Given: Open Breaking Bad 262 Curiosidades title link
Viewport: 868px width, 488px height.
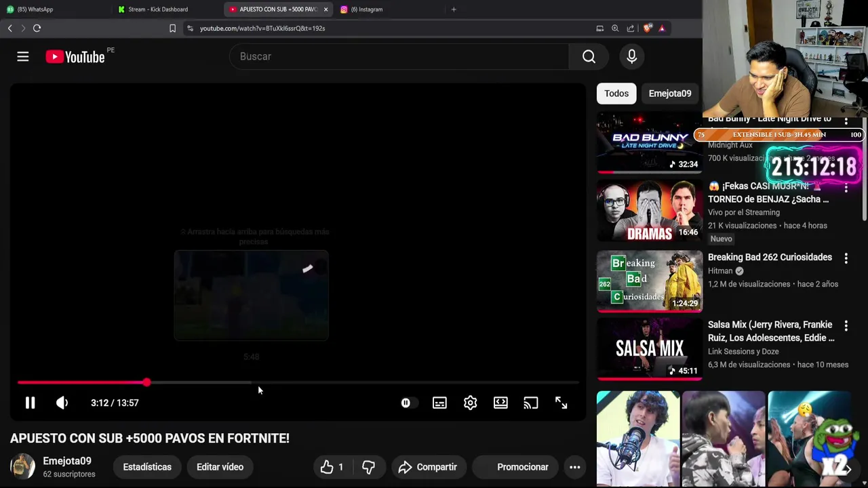Looking at the screenshot, I should point(770,258).
